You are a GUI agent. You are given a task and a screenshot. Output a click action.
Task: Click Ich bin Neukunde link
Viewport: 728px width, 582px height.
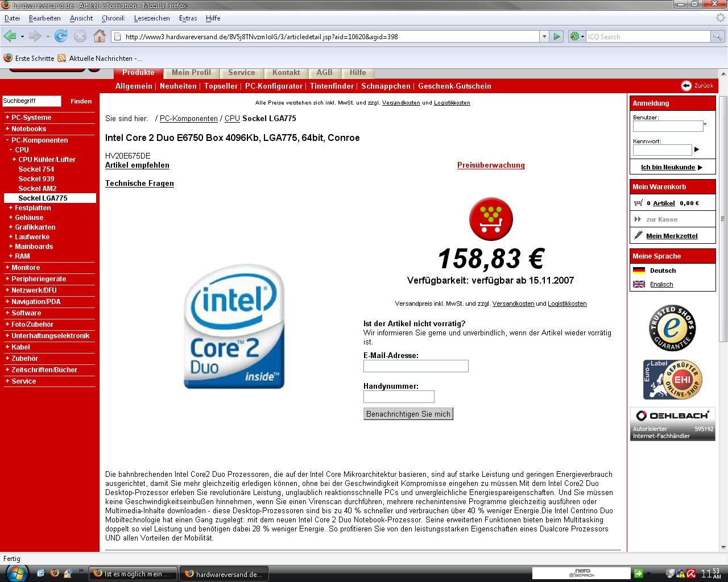click(668, 167)
